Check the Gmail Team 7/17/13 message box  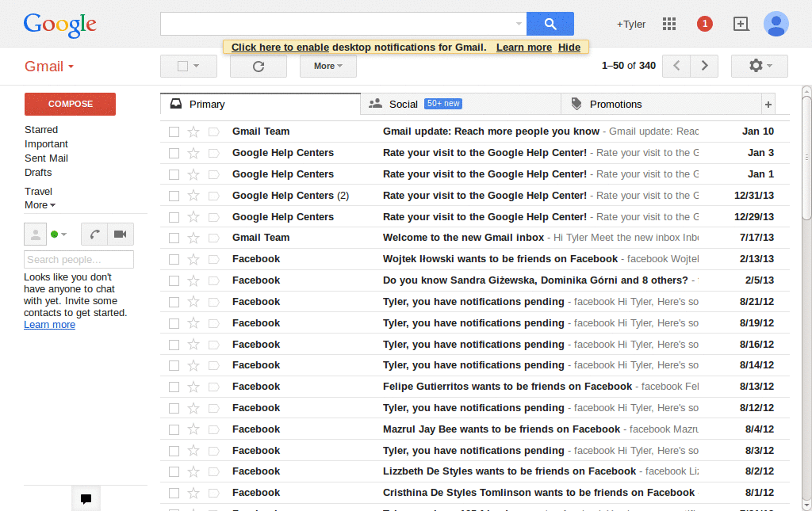[174, 238]
